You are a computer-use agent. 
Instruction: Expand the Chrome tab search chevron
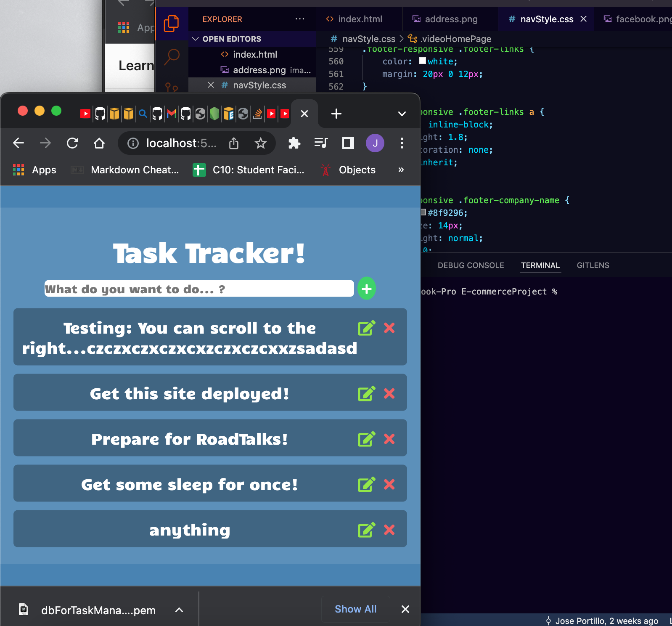(402, 114)
